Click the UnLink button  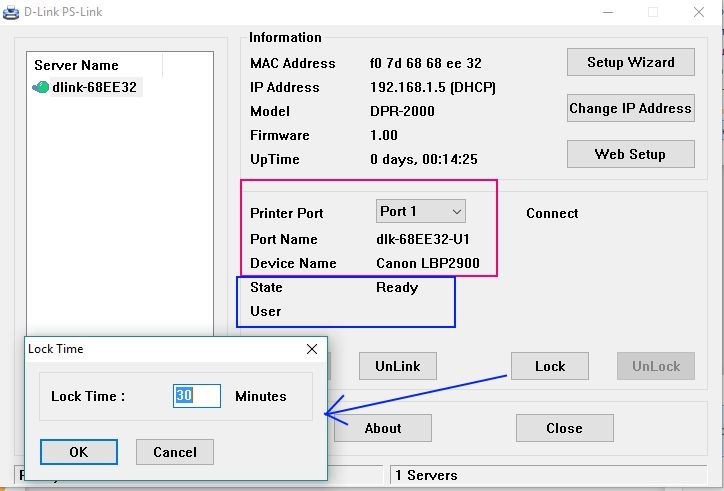[398, 366]
